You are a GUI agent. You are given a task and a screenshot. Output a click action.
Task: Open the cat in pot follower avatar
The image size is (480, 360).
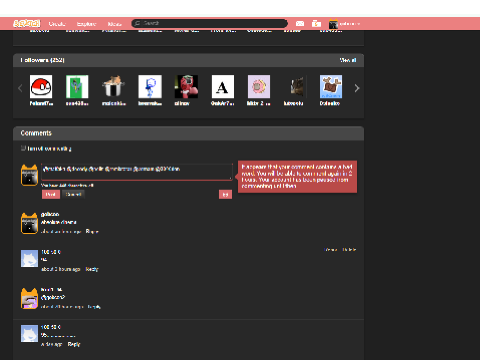coord(113,86)
